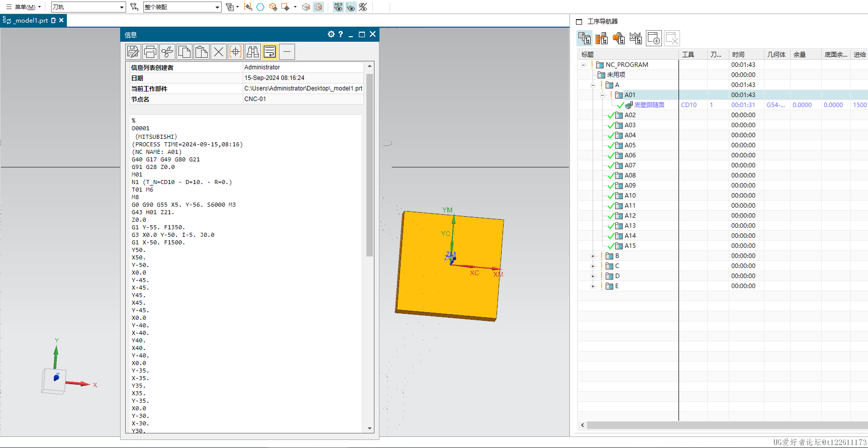Click the orange cube with crosshair icon
868x448 pixels.
coord(273,7)
